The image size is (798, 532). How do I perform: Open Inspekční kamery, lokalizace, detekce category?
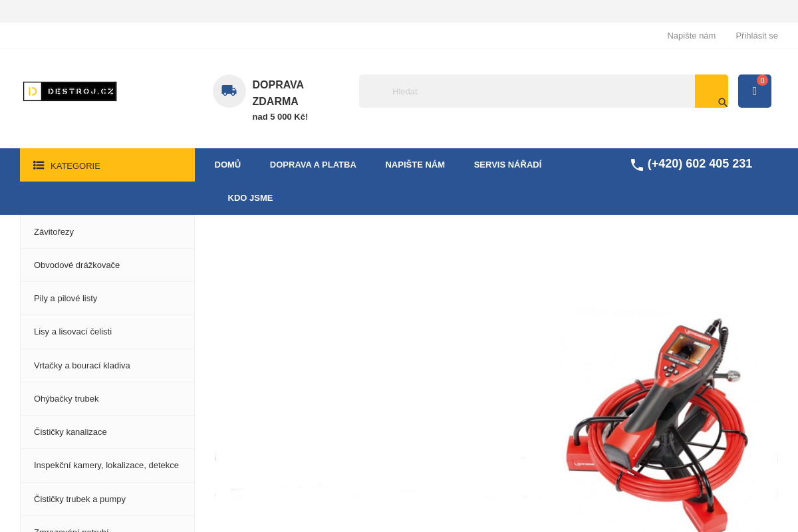click(x=106, y=465)
